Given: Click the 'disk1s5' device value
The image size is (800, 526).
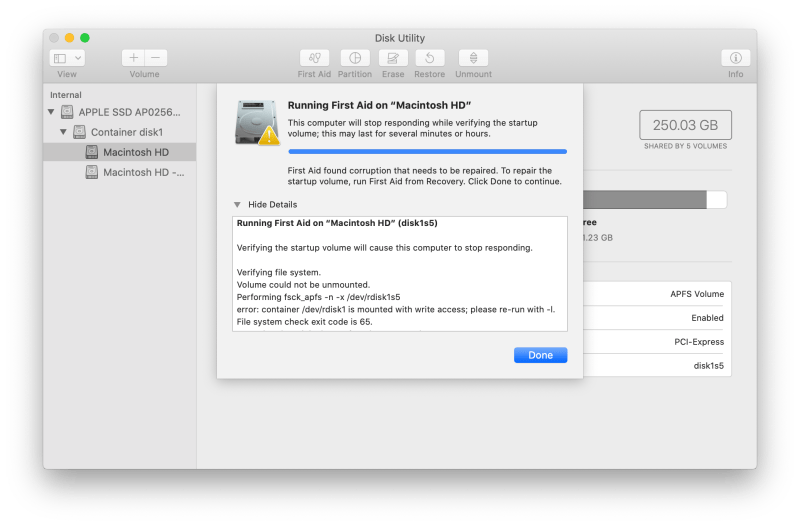Looking at the screenshot, I should point(709,366).
